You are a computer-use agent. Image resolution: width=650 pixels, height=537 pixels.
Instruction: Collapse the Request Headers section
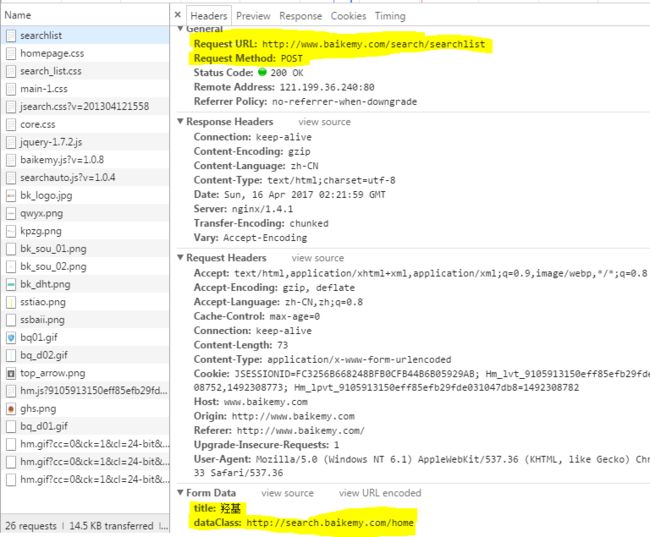click(x=180, y=258)
